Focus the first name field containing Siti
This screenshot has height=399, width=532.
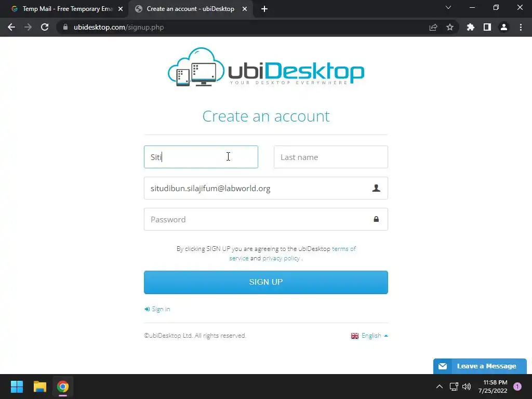click(x=201, y=157)
